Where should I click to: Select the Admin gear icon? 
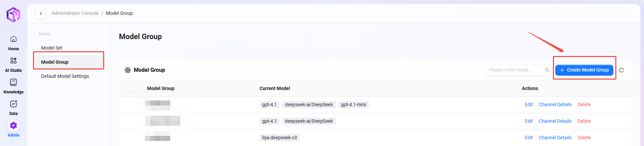(13, 126)
